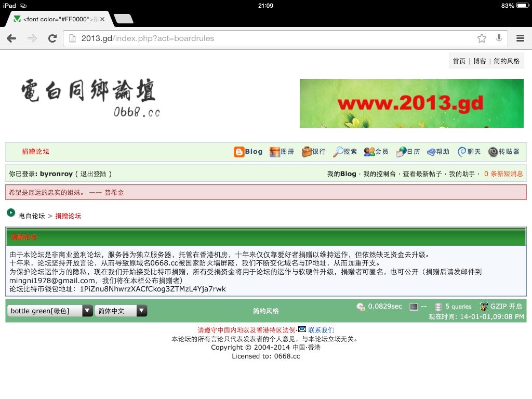532x399 pixels.
Task: Open 我的控制台 control panel link
Action: [x=379, y=174]
